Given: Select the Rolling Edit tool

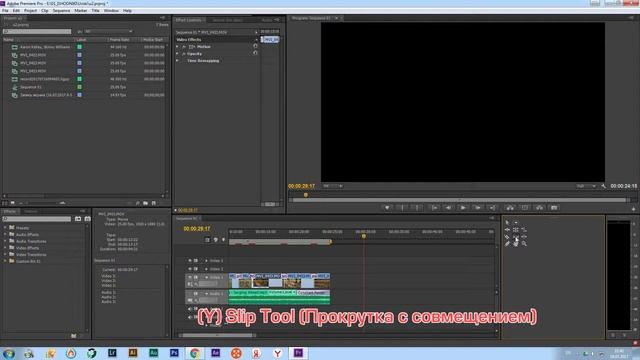Looking at the screenshot, I should (x=516, y=230).
